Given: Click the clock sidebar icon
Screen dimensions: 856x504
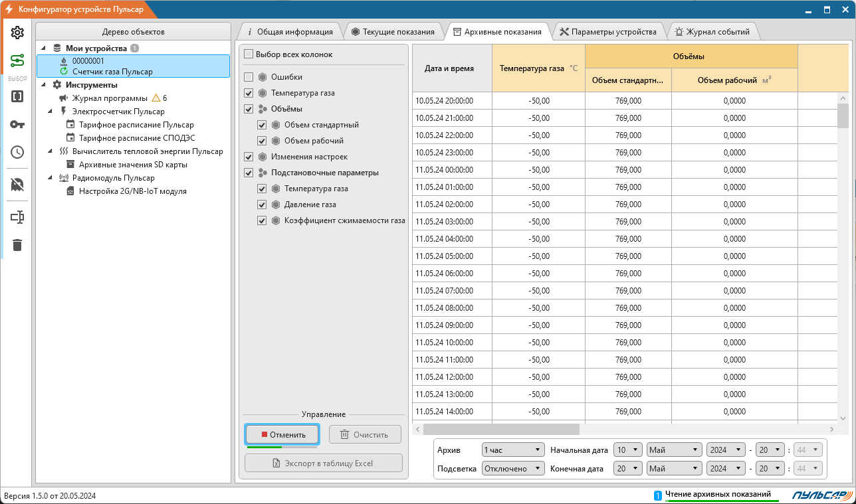Looking at the screenshot, I should point(17,152).
